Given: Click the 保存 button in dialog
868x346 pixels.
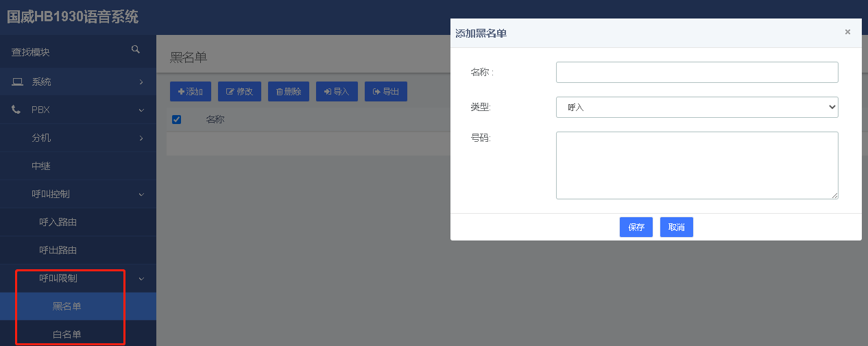Looking at the screenshot, I should point(636,227).
